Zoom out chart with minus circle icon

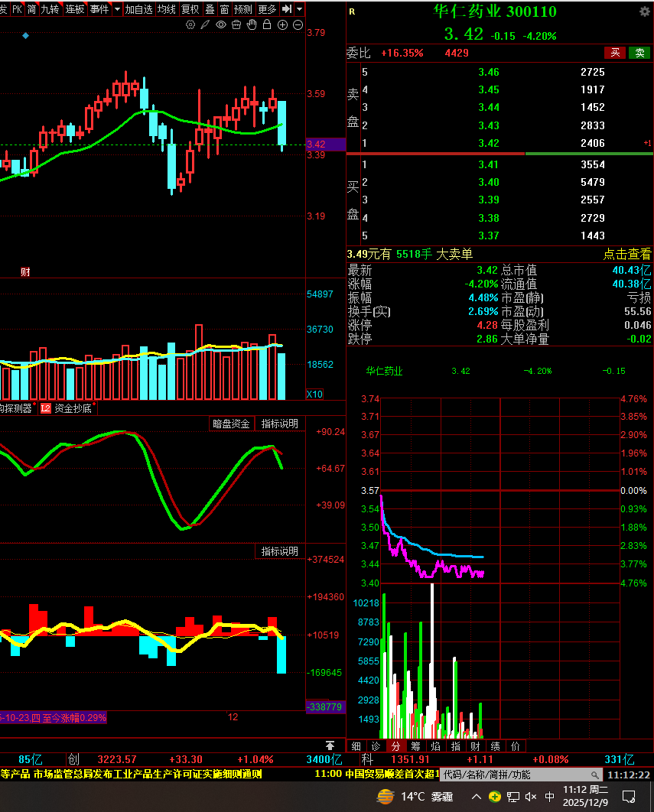[298, 24]
